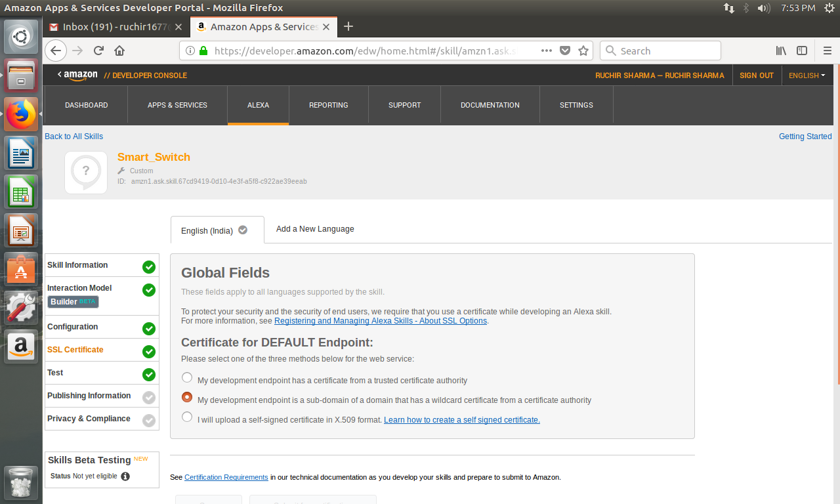Show site security padlock info
The height and width of the screenshot is (504, 840).
[x=203, y=51]
